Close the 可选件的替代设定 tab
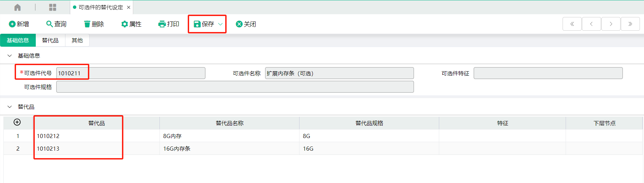 click(128, 7)
